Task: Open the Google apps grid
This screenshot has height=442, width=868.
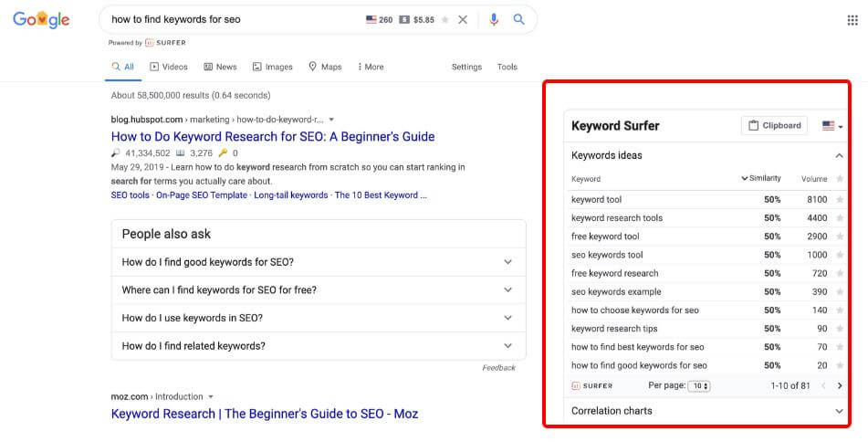Action: 852,20
